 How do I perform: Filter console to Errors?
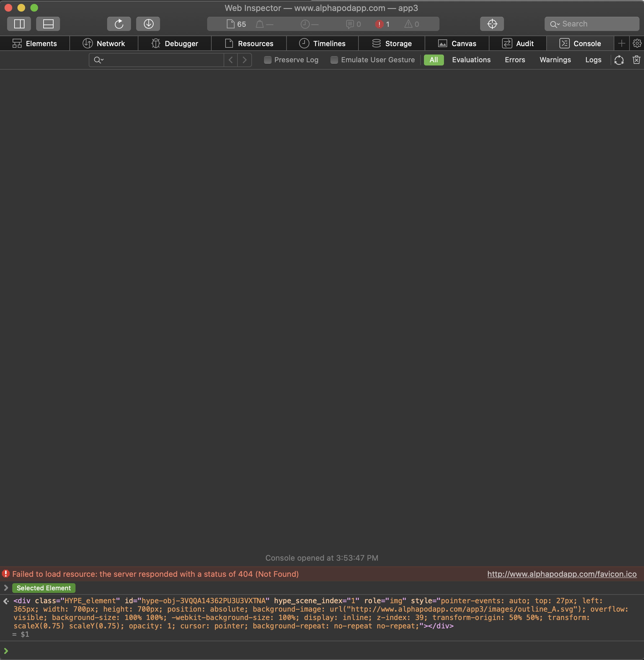[515, 60]
